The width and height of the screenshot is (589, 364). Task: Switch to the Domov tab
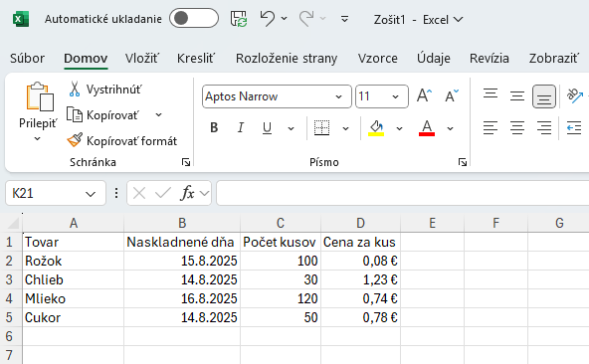click(x=86, y=59)
